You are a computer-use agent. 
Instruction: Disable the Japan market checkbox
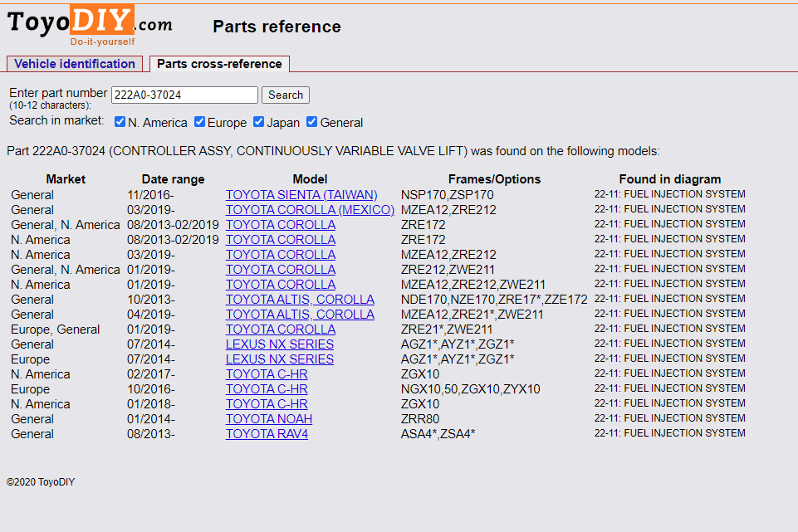(x=258, y=122)
